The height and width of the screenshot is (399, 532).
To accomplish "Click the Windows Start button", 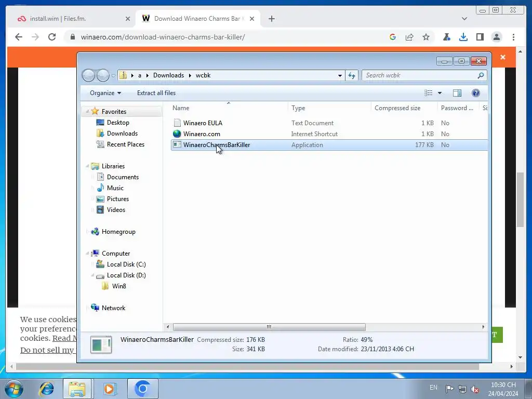I will 14,389.
